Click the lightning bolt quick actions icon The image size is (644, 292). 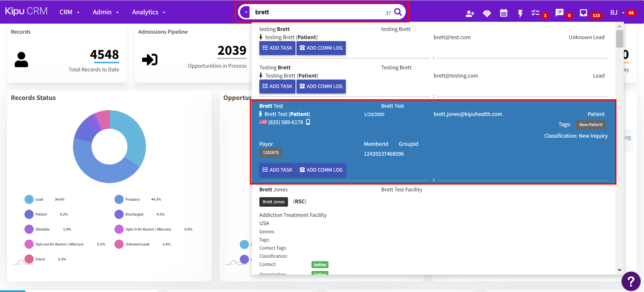(x=520, y=13)
